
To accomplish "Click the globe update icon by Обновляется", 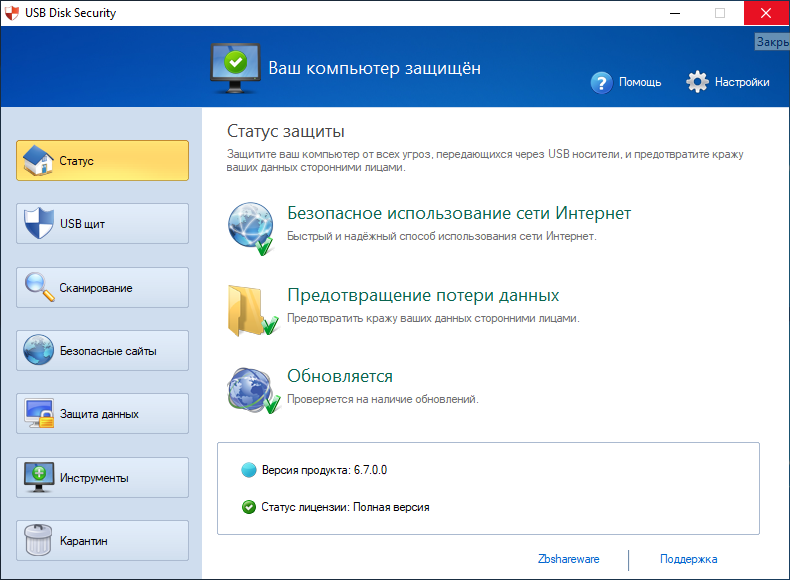I will (x=253, y=391).
